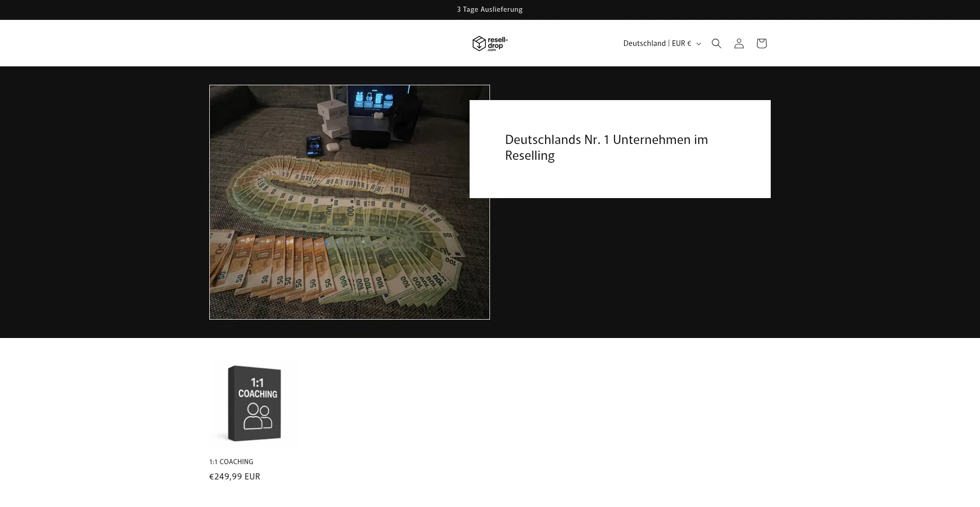Click the glowing monitor screen in hero photo
This screenshot has height=507, width=980.
[x=371, y=99]
